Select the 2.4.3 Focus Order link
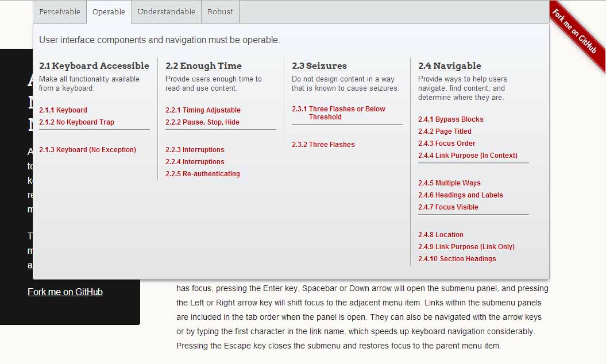Viewport: 606px width, 364px height. coord(447,144)
